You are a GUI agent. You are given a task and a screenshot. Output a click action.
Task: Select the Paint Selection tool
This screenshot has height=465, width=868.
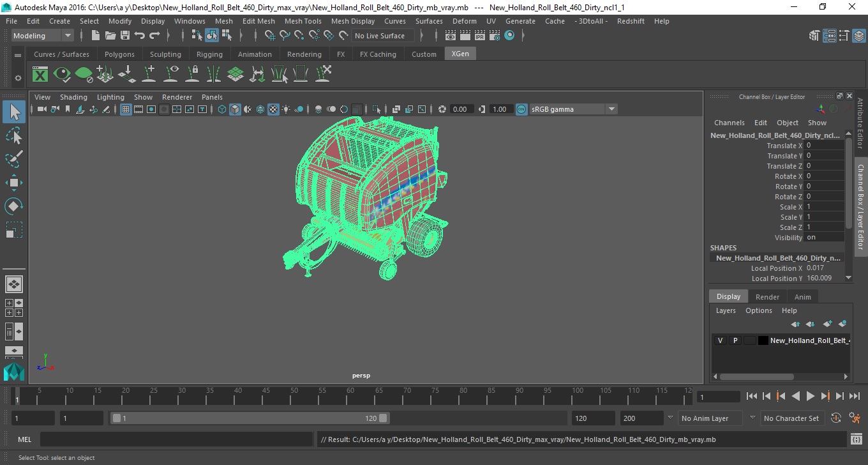[x=14, y=159]
